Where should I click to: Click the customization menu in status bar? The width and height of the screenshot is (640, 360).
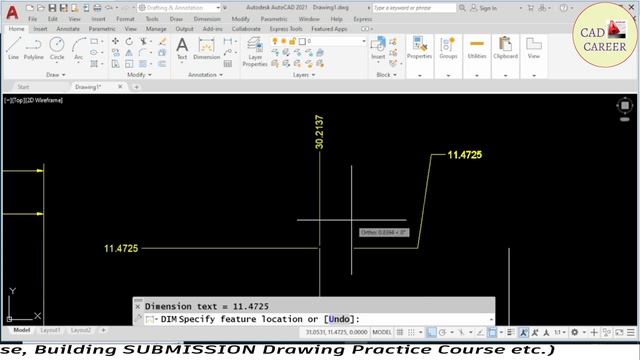pyautogui.click(x=631, y=332)
